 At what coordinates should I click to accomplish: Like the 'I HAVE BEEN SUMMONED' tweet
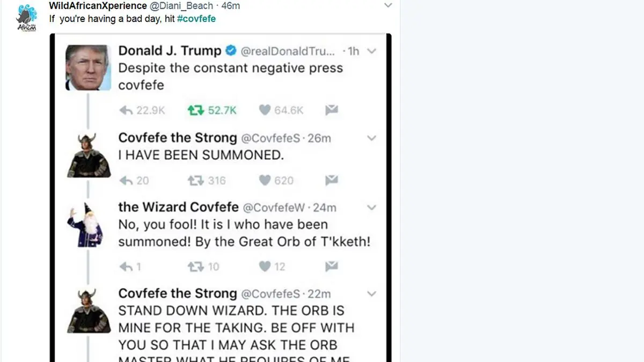pyautogui.click(x=265, y=180)
